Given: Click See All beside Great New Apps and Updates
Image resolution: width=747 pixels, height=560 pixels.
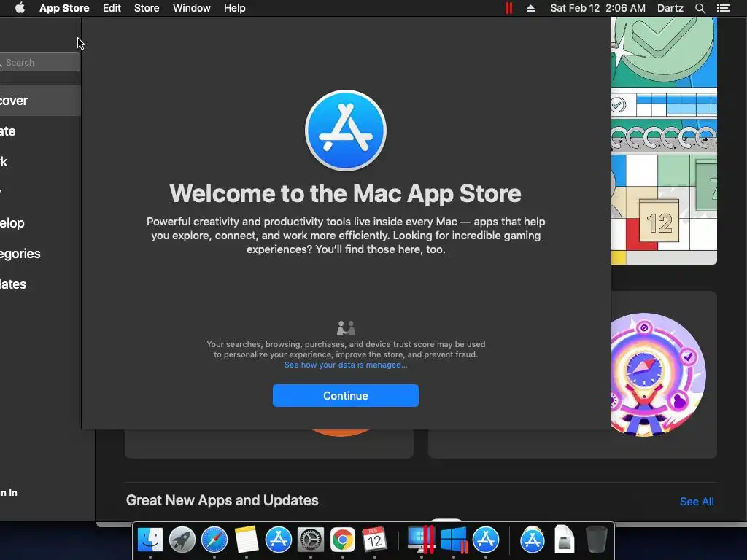Looking at the screenshot, I should point(697,502).
